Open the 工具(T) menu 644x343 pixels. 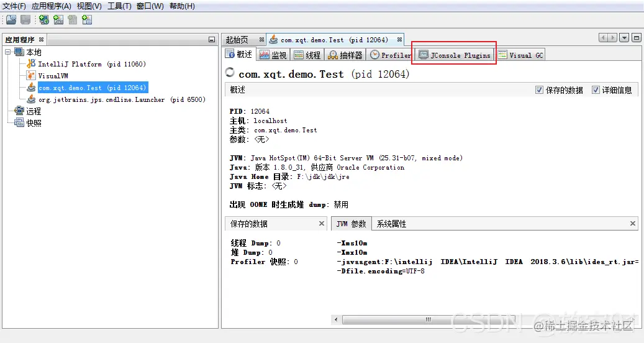(119, 6)
